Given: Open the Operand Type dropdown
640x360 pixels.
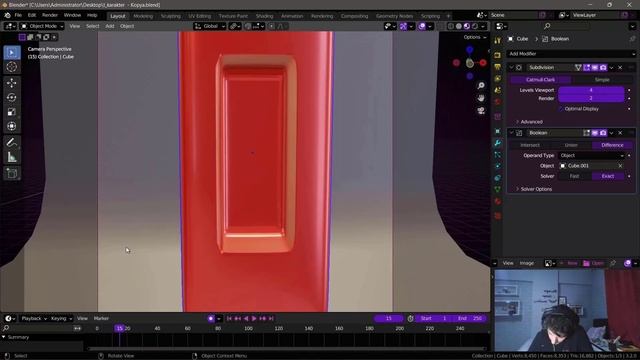Looking at the screenshot, I should click(591, 156).
